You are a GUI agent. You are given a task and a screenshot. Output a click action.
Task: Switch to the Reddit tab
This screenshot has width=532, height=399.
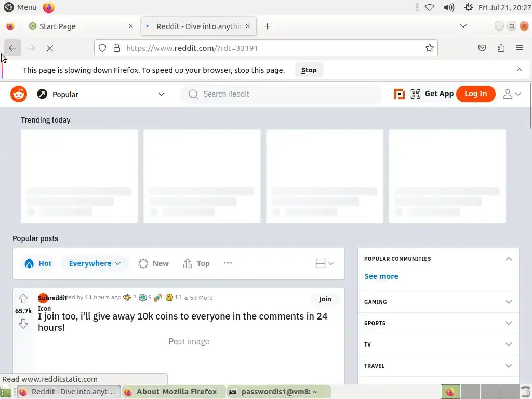[x=198, y=26]
